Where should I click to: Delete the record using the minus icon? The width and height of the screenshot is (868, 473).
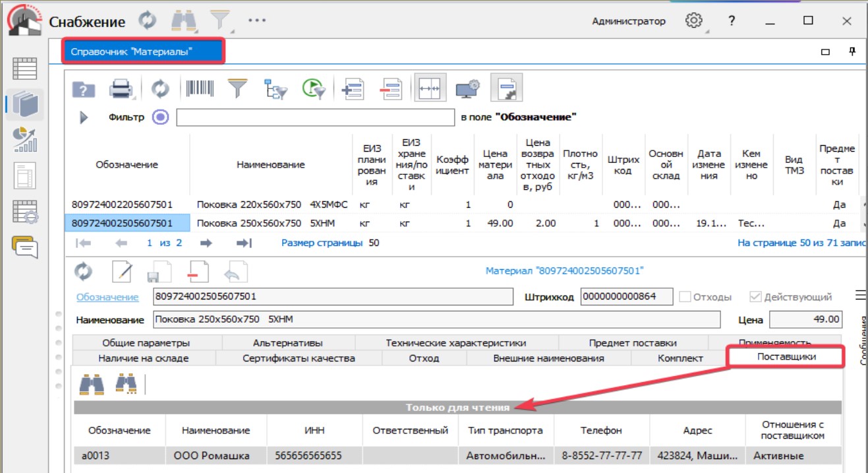point(391,88)
